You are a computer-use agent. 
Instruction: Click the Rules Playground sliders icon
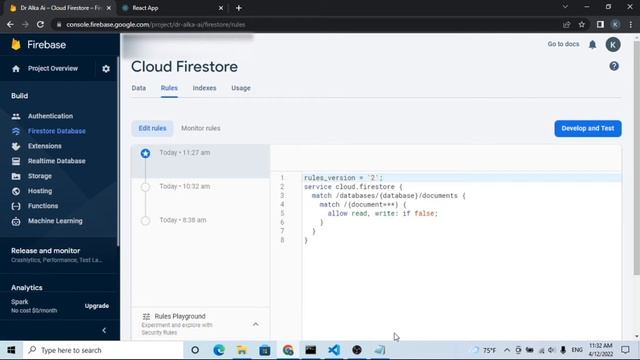[x=146, y=316]
